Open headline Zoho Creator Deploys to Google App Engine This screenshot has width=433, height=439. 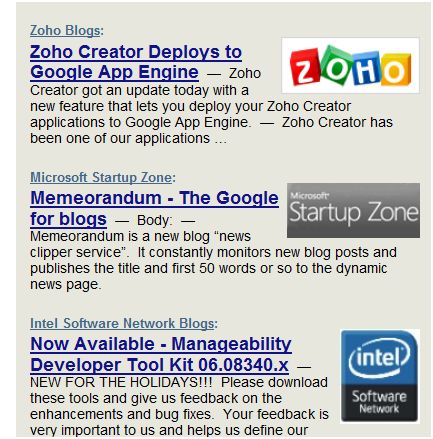[x=136, y=62]
